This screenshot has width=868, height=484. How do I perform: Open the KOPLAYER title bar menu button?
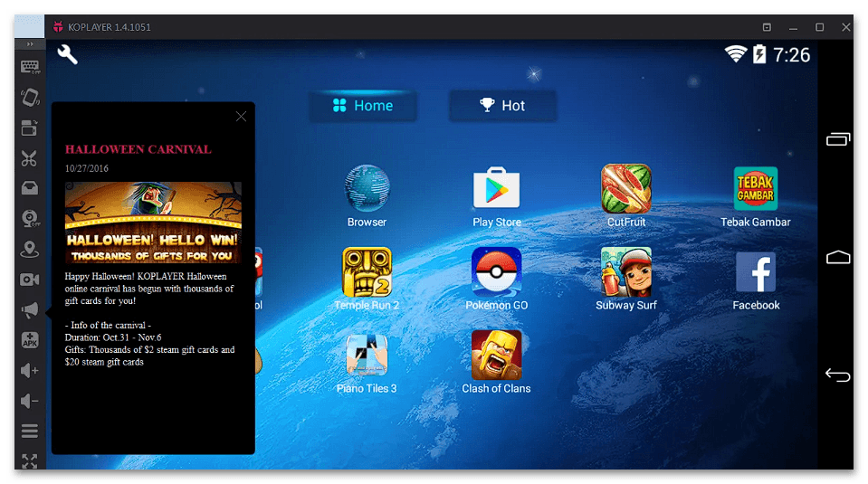pos(767,27)
